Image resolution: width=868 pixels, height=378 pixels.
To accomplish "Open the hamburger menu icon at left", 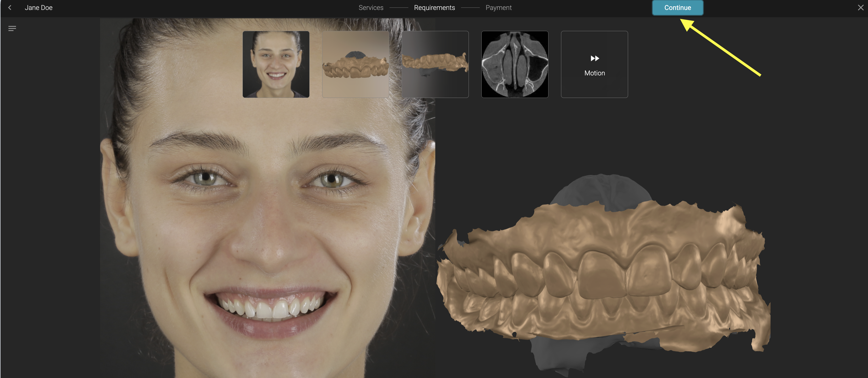I will [x=12, y=29].
